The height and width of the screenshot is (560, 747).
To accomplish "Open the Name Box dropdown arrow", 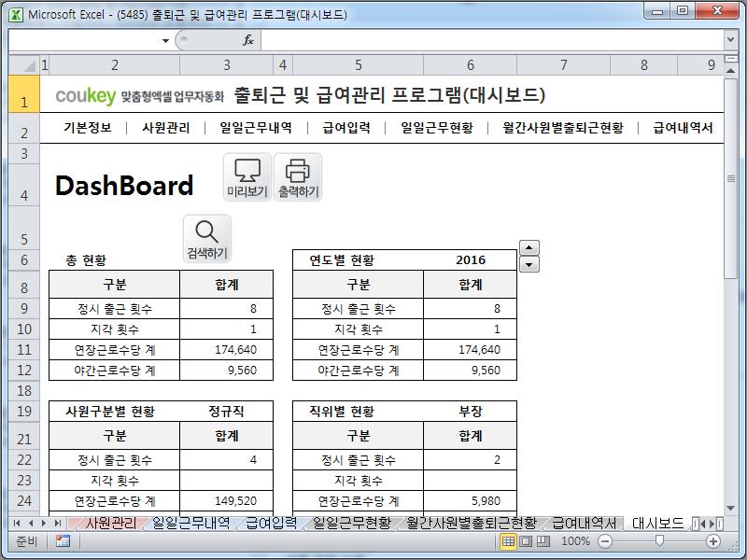I will point(165,40).
